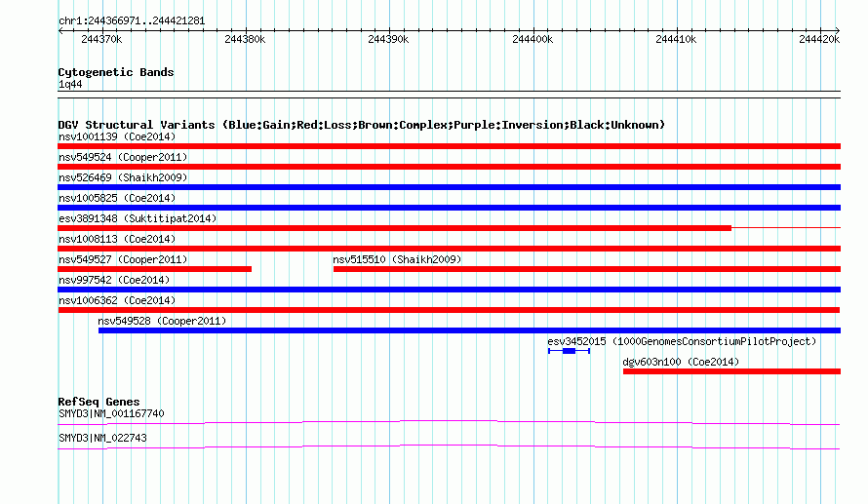Select the nsv1008113 (Coe2014) red bar
The height and width of the screenshot is (504, 868).
[x=449, y=249]
